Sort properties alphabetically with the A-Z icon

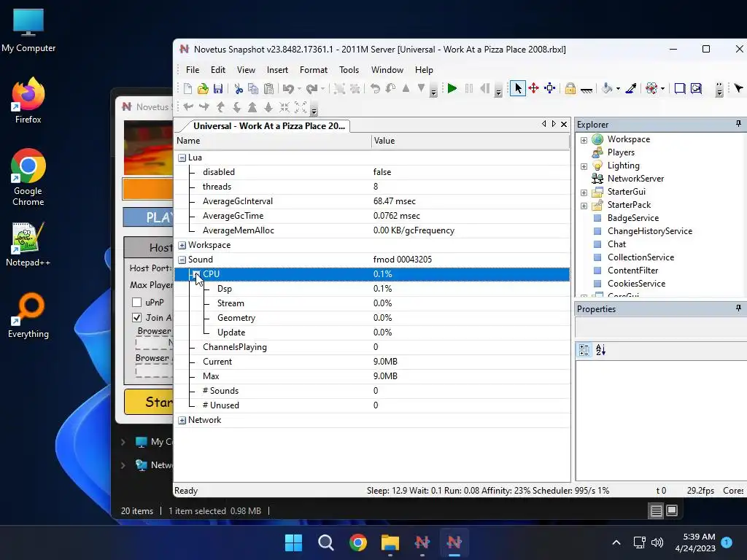601,350
